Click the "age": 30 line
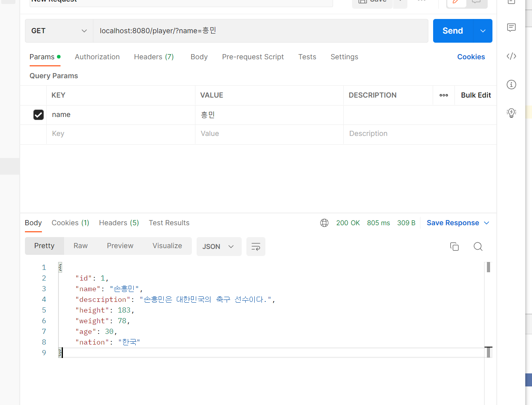This screenshot has width=532, height=405. pos(97,332)
